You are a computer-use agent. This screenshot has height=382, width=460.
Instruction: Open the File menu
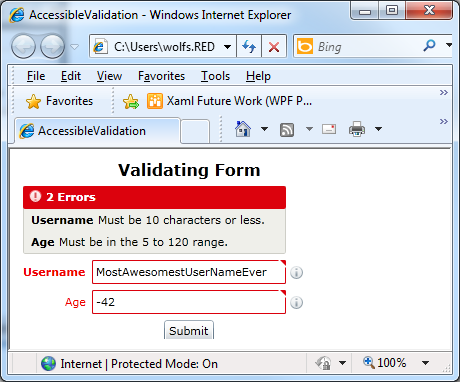(36, 76)
